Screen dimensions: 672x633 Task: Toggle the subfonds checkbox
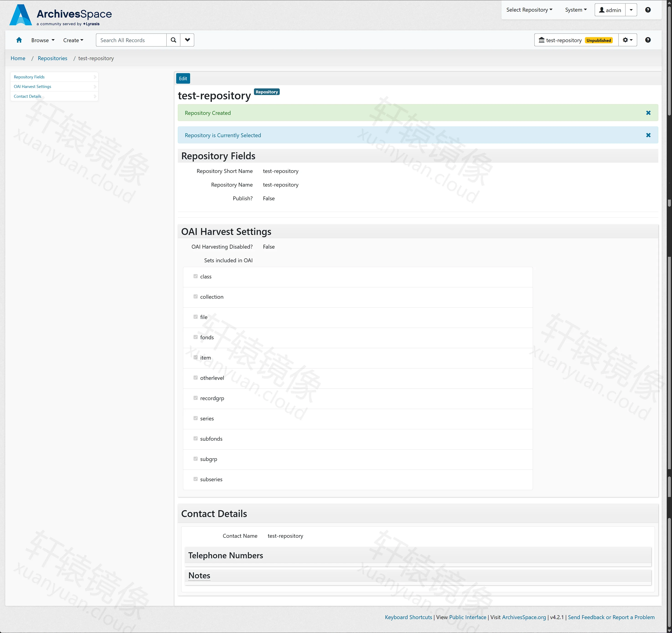click(195, 439)
